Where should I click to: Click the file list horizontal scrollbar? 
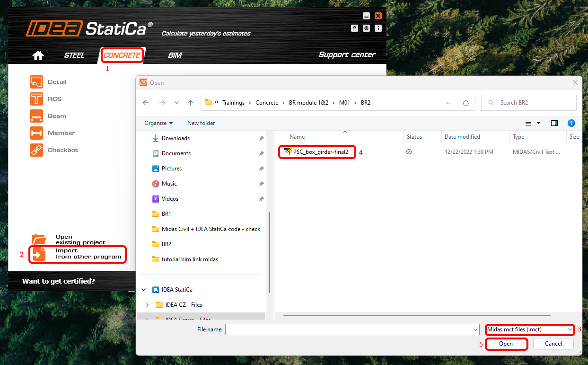coord(417,315)
